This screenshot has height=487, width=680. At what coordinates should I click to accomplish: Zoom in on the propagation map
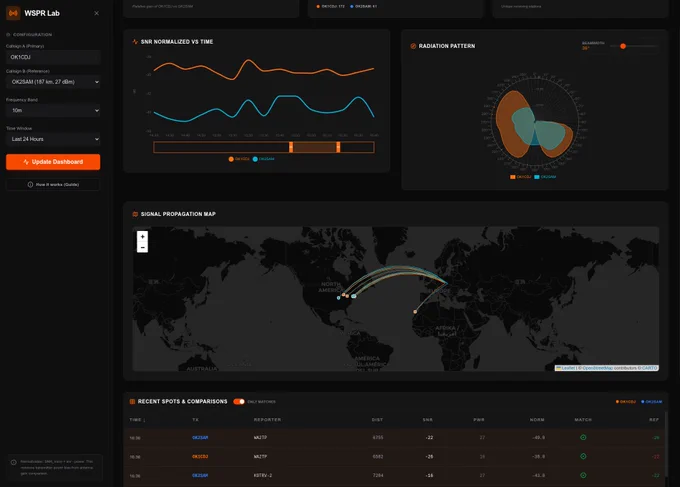click(x=142, y=236)
